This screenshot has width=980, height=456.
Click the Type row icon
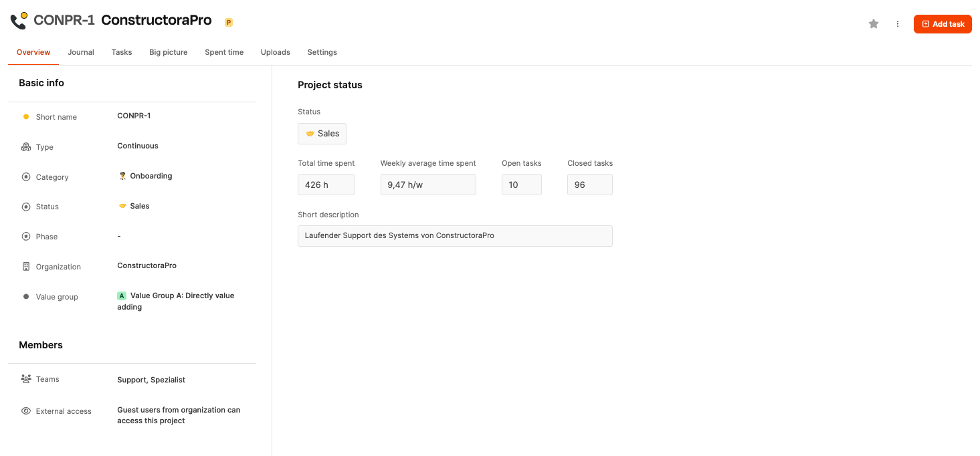26,147
